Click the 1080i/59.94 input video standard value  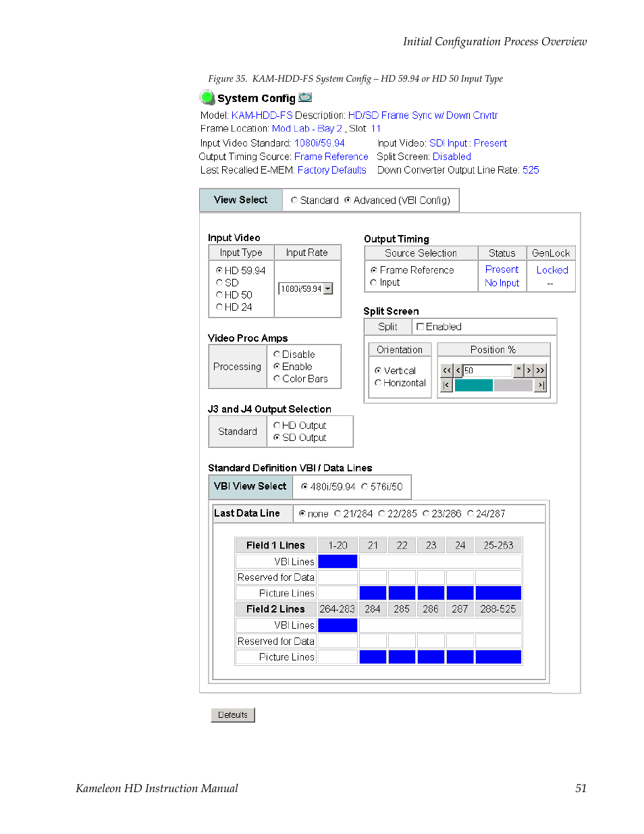(319, 143)
